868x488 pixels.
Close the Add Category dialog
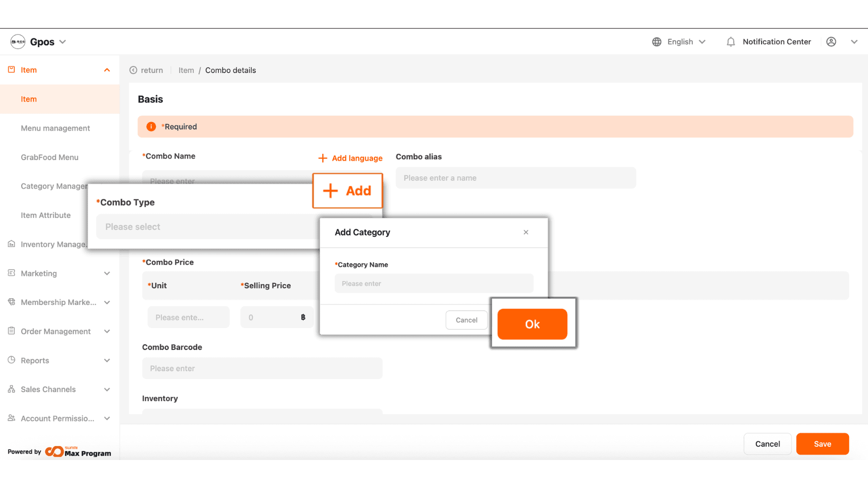point(526,232)
